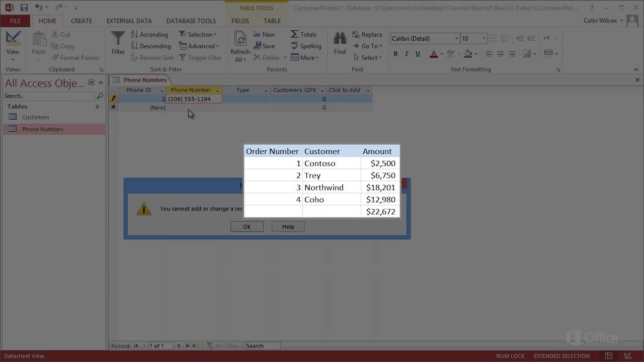Run Spelling check
Screen dimensions: 644x362
tap(306, 46)
